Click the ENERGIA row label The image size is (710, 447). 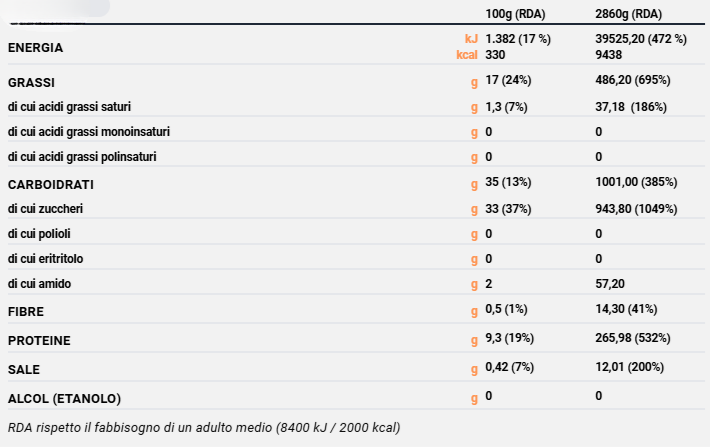click(35, 47)
